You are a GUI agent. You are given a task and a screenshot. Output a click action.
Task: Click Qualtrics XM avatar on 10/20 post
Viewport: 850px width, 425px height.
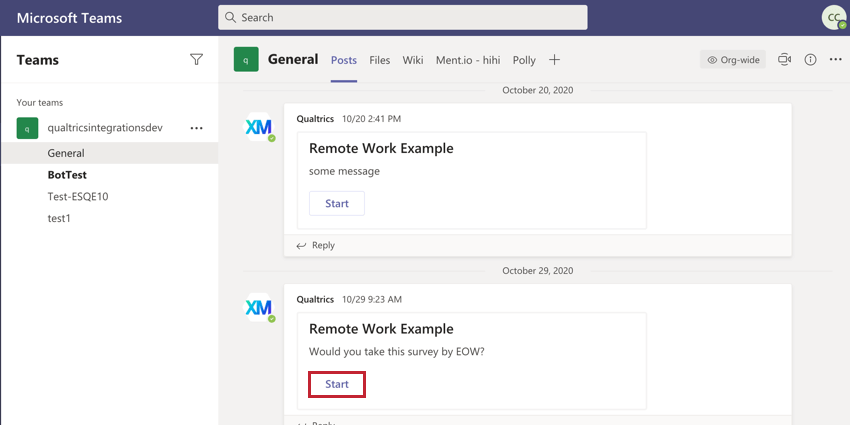point(259,127)
